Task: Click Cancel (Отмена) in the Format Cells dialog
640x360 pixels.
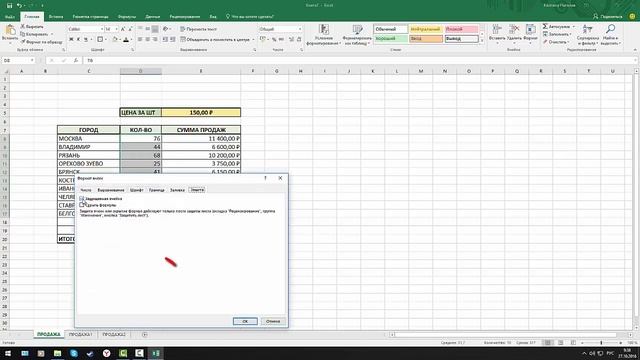Action: 273,321
